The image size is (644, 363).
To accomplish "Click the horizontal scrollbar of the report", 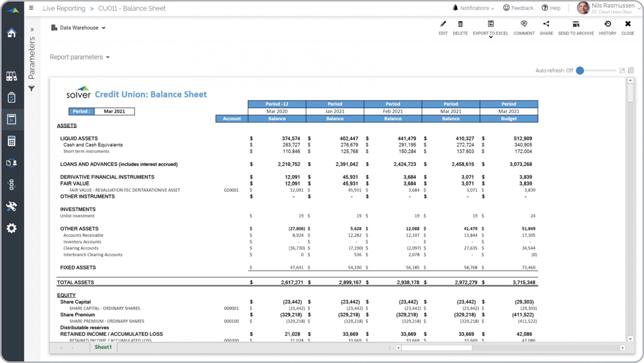I will coord(436,348).
